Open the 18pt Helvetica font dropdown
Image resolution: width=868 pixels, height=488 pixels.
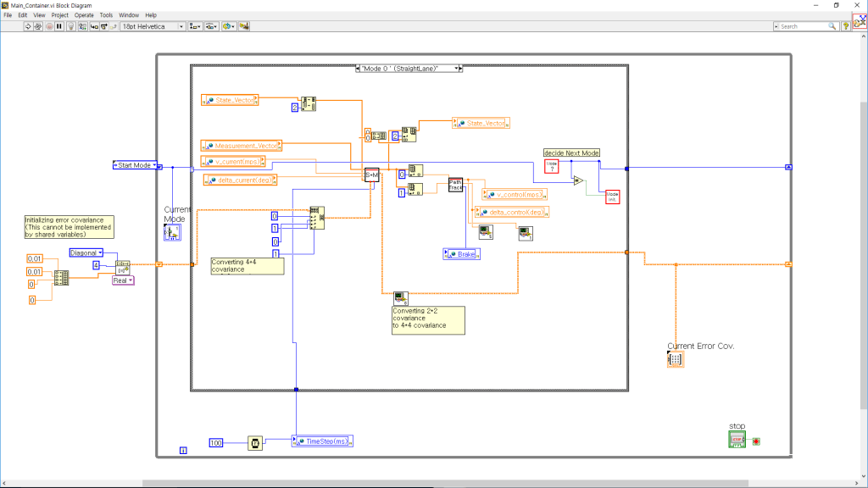pyautogui.click(x=153, y=26)
